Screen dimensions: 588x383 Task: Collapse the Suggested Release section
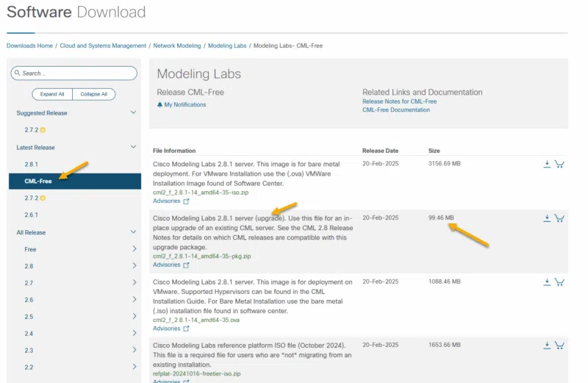[133, 113]
